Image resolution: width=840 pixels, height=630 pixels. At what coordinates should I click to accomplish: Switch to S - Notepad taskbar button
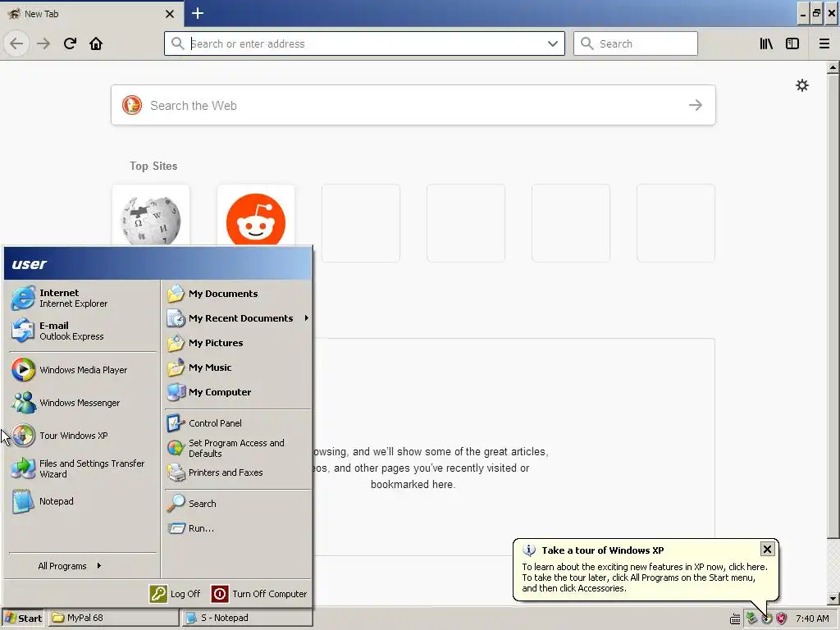click(247, 618)
